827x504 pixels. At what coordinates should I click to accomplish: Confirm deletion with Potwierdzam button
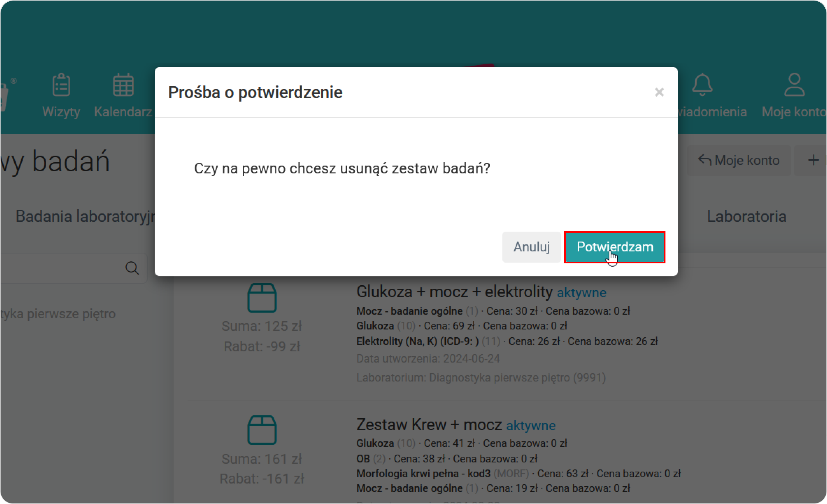click(x=615, y=247)
